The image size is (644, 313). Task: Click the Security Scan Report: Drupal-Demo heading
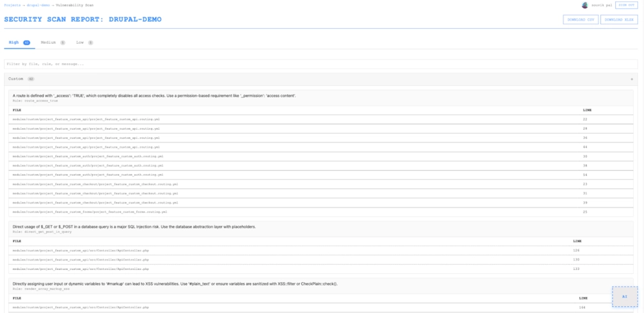83,19
